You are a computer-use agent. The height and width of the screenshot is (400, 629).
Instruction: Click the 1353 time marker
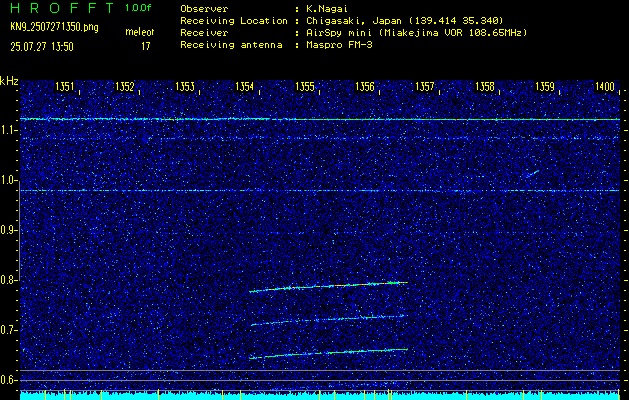coord(185,87)
